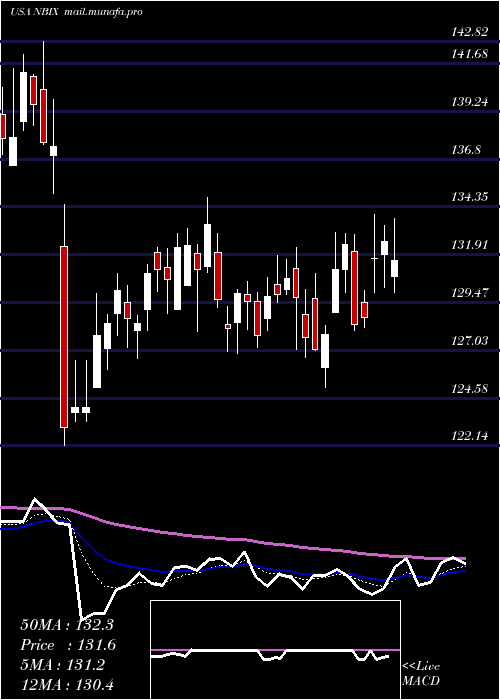Click the last white candlestick on the chart
500x700 pixels.
[x=395, y=268]
